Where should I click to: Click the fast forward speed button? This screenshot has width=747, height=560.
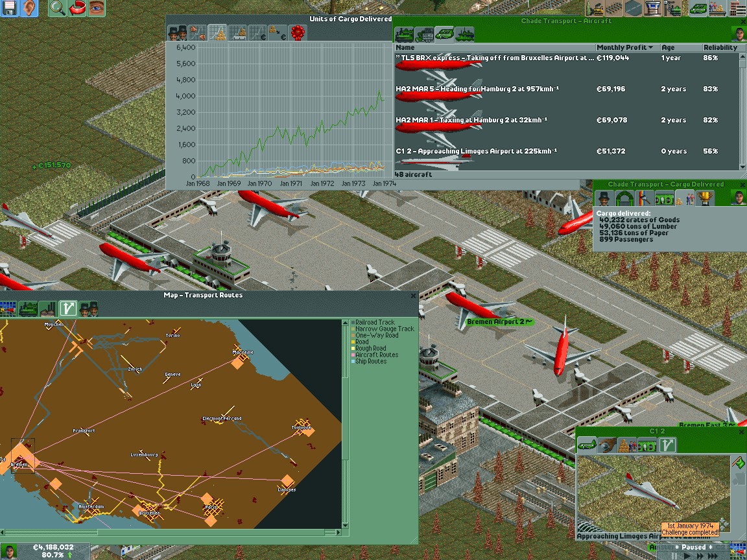[x=700, y=556]
